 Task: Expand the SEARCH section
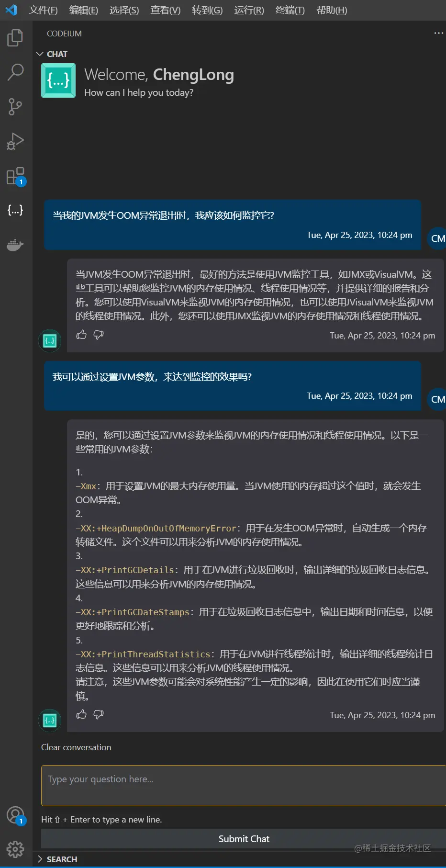coord(57,859)
